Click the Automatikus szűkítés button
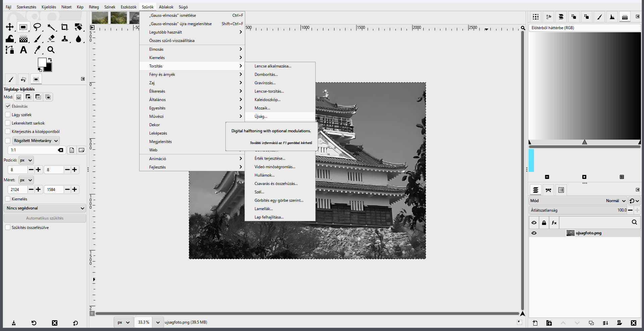This screenshot has width=644, height=331. coord(45,218)
